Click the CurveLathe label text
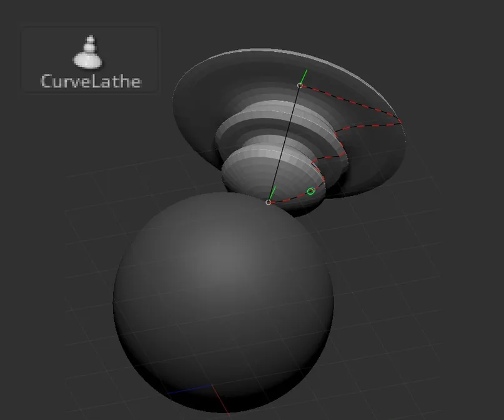Screen dimensions: 504x420 [x=91, y=81]
